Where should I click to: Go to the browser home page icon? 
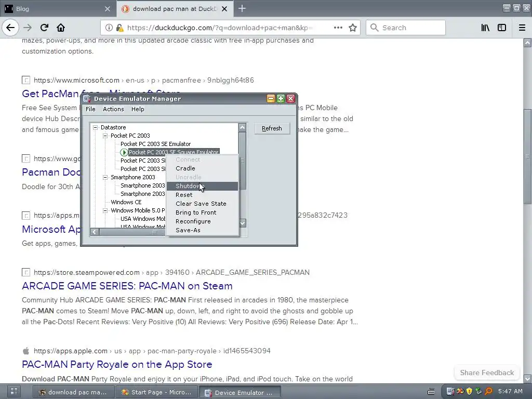coord(61,28)
